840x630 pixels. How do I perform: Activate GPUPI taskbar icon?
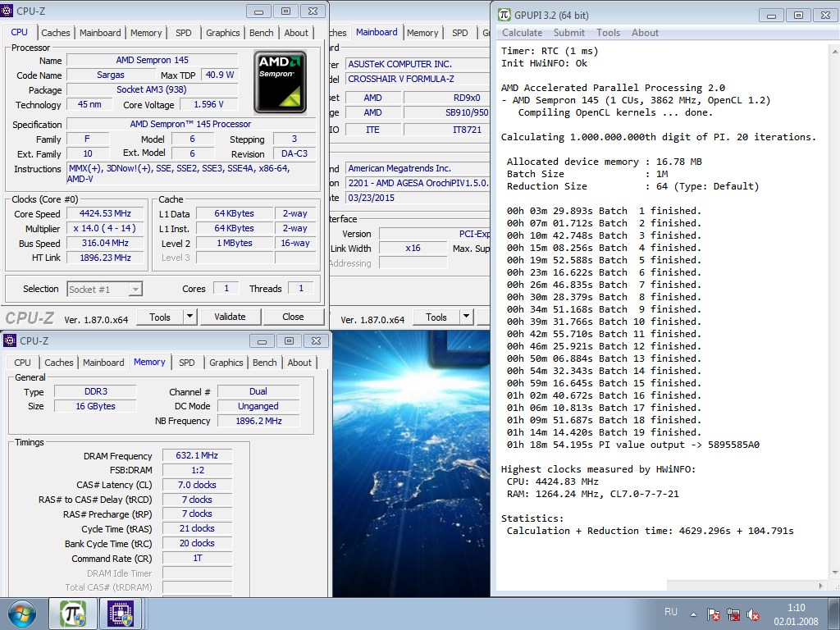point(73,614)
